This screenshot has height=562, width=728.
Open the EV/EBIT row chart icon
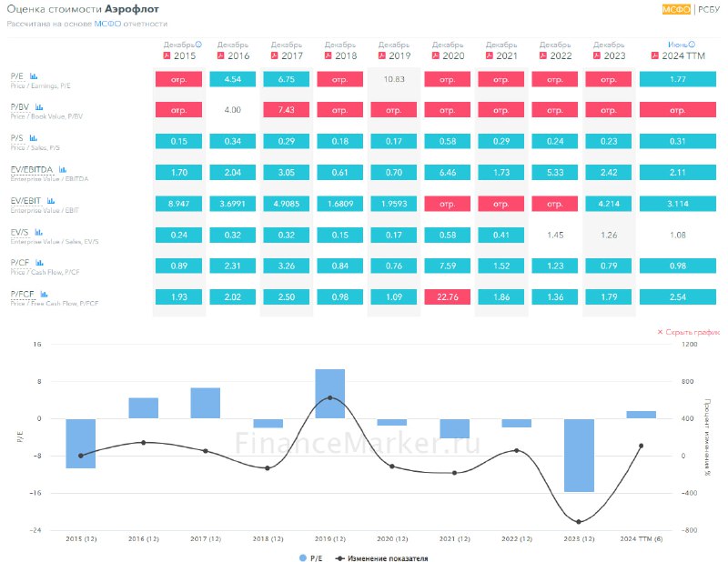coord(51,200)
